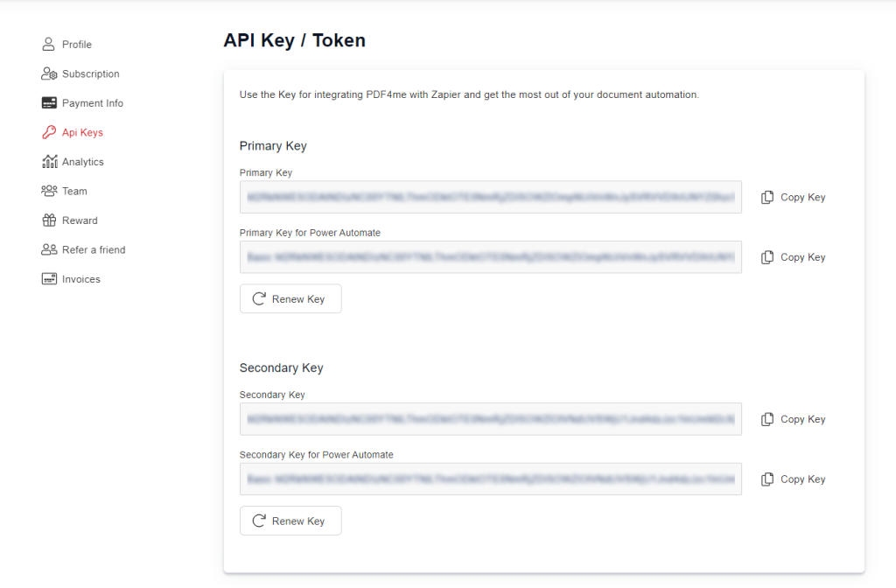Click the Analytics chart icon
Screen dimensions: 896x588
[49, 162]
